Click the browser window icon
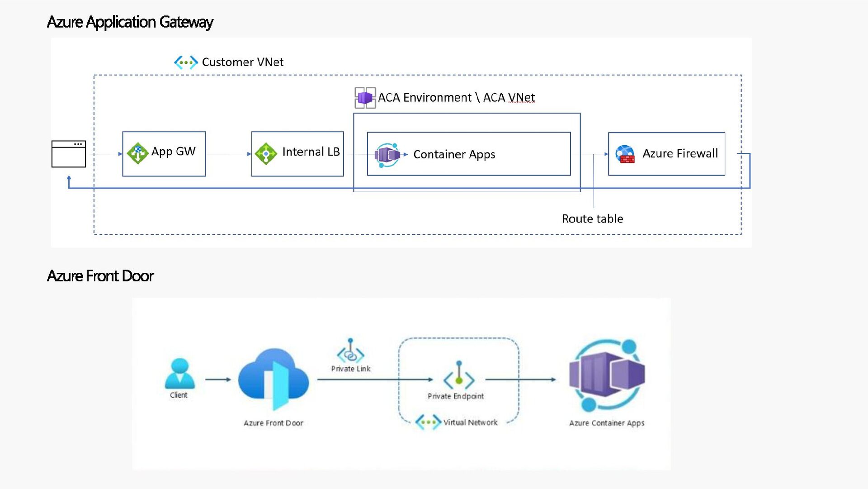This screenshot has width=868, height=489. pos(69,154)
